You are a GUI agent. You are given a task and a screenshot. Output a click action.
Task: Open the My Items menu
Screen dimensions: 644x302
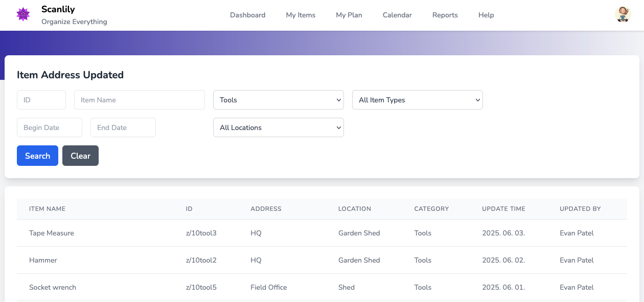click(x=301, y=15)
